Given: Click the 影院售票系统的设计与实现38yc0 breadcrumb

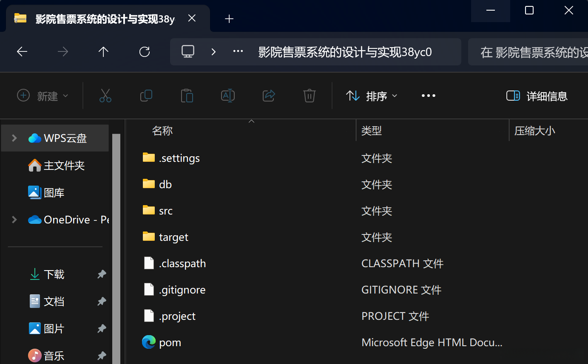Looking at the screenshot, I should (x=345, y=52).
